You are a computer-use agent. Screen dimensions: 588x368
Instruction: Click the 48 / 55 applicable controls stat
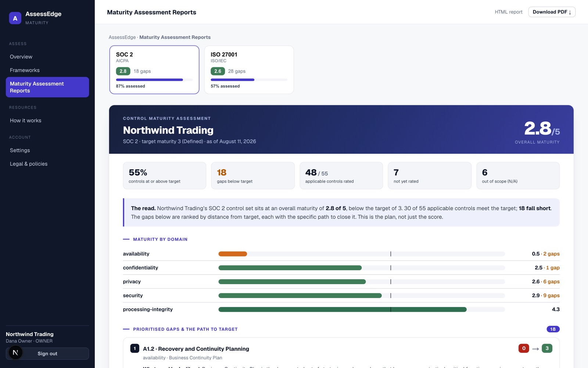[x=341, y=176]
